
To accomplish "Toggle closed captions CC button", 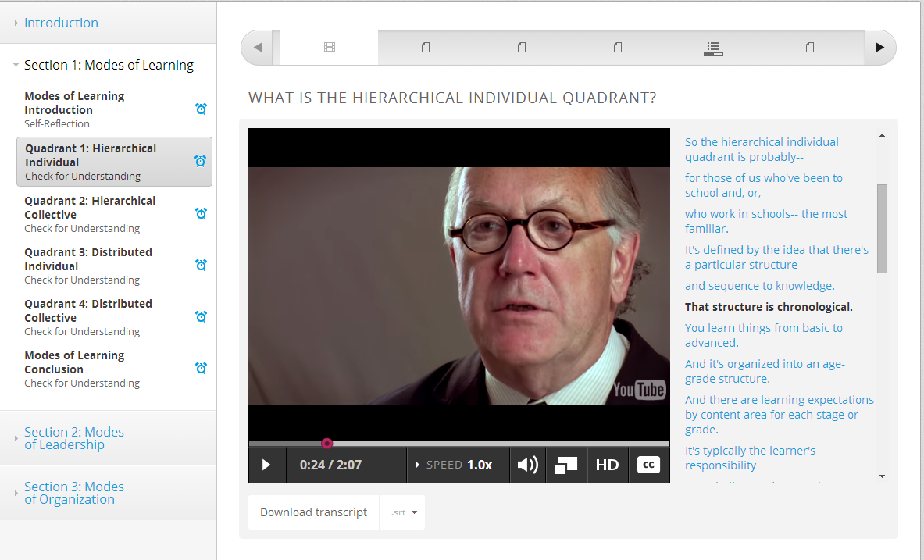I will point(648,465).
